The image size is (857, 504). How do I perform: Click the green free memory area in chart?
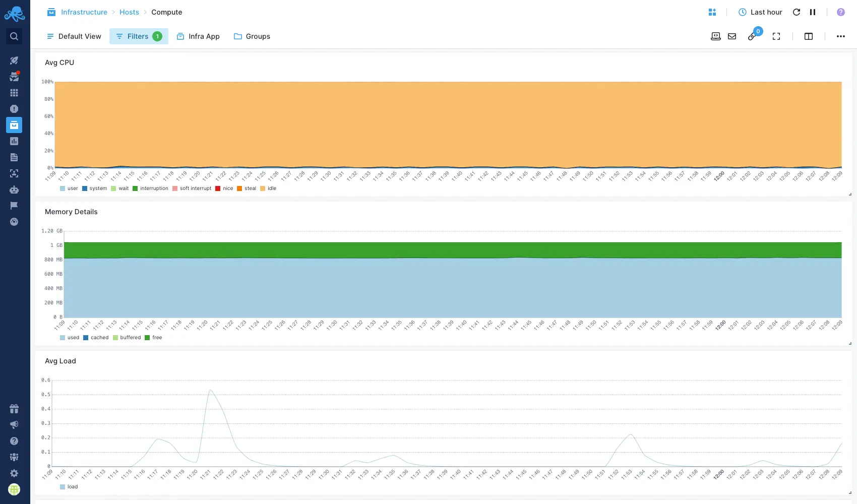[453, 250]
